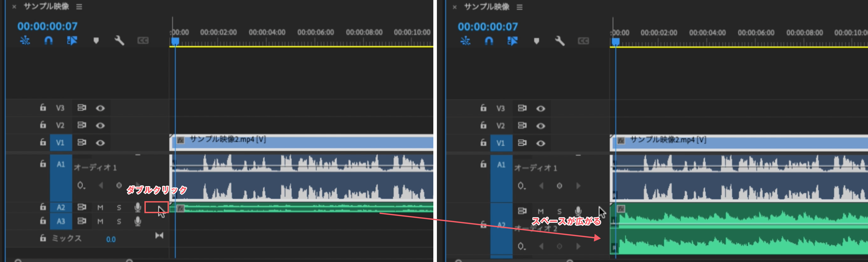This screenshot has width=868, height=262.
Task: Select the right サンプル映像 sequence tab
Action: pyautogui.click(x=487, y=7)
